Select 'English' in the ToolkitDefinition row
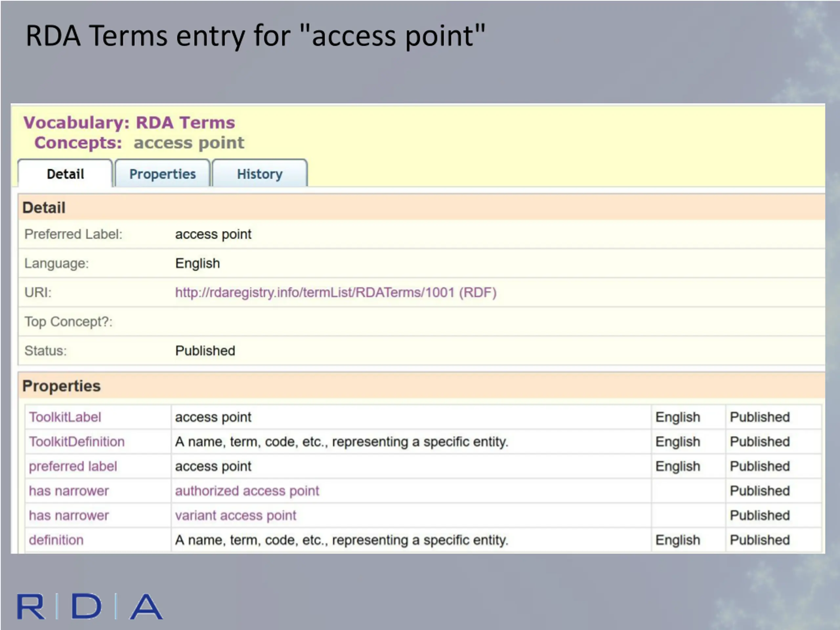The height and width of the screenshot is (630, 840). pos(678,442)
